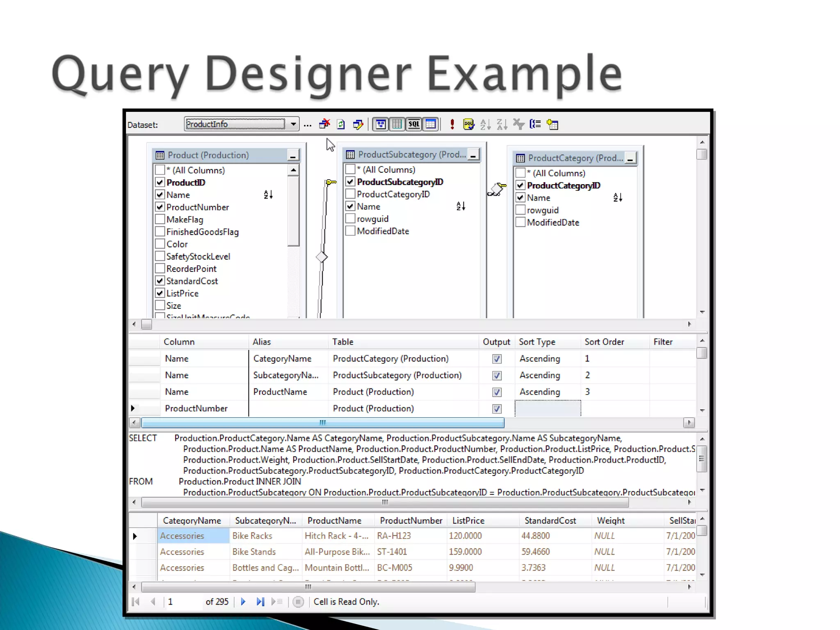This screenshot has width=840, height=630.
Task: Toggle the Diagram pane button
Action: coord(381,124)
